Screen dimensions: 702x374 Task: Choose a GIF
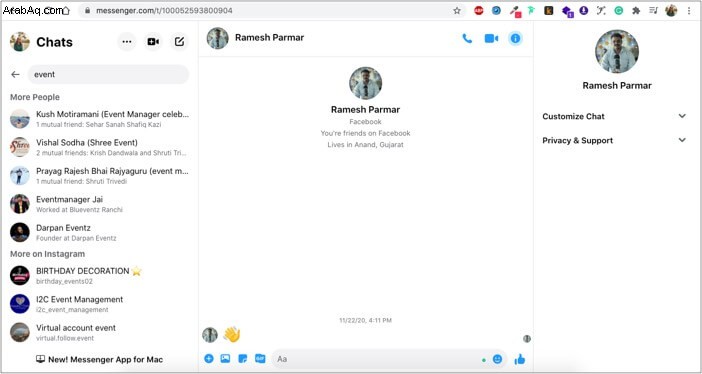pos(260,359)
